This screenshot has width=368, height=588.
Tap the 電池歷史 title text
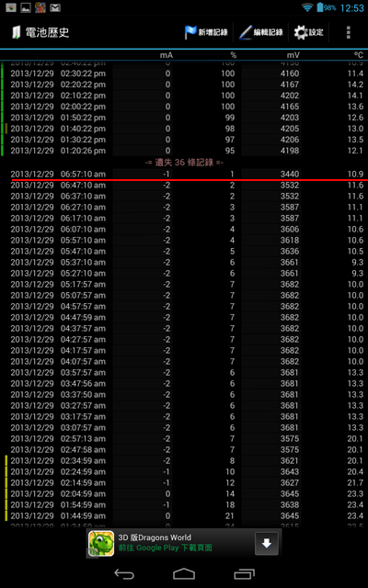[x=47, y=33]
